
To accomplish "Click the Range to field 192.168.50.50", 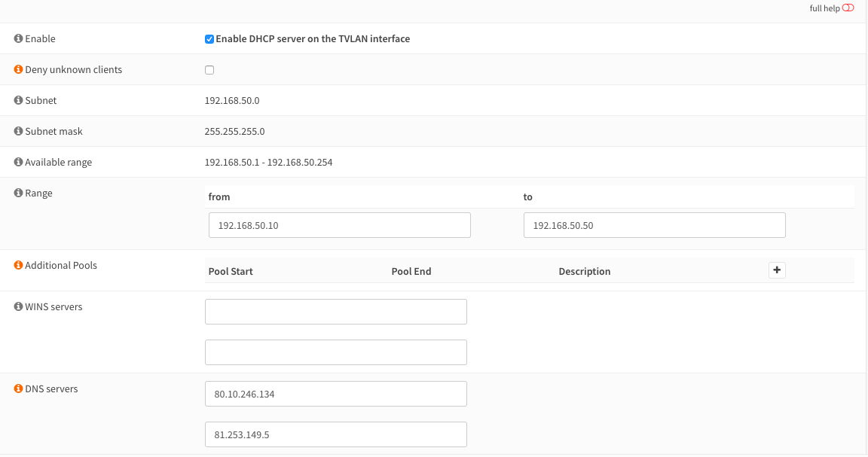I will coord(654,225).
